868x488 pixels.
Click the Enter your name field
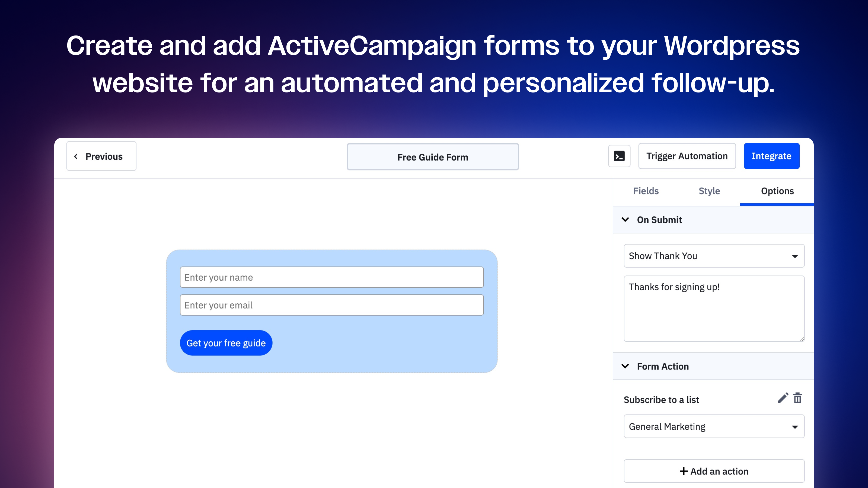tap(331, 277)
